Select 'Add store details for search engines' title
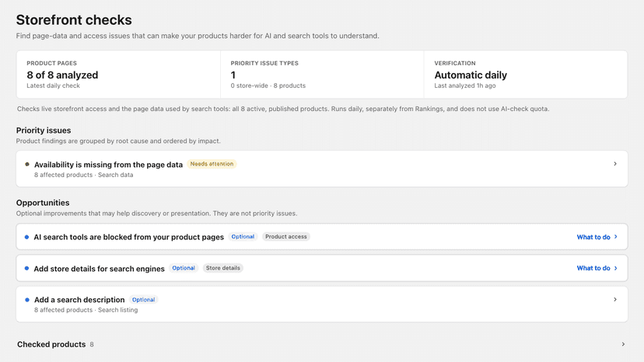 click(x=99, y=269)
